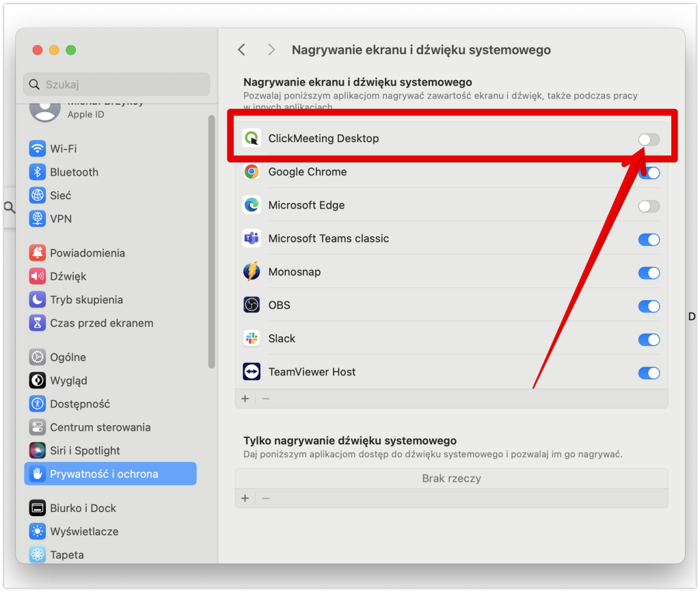Click the Szukaj search field
The width and height of the screenshot is (700, 592).
click(x=116, y=84)
